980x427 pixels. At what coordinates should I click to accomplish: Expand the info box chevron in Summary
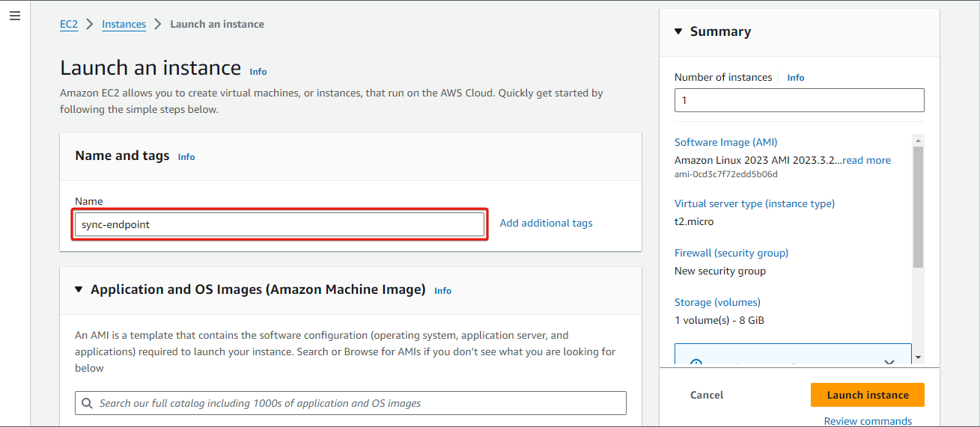[889, 363]
